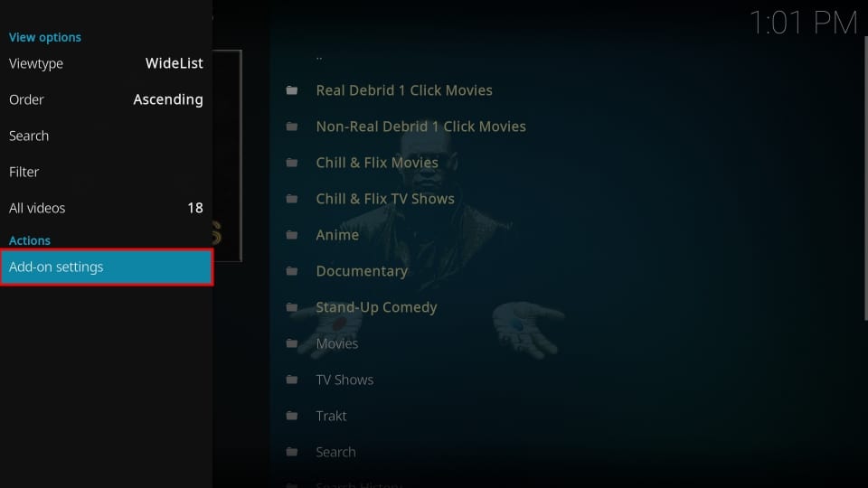Image resolution: width=868 pixels, height=488 pixels.
Task: Click folder icon beside Stand-Up Comedy
Action: point(292,307)
